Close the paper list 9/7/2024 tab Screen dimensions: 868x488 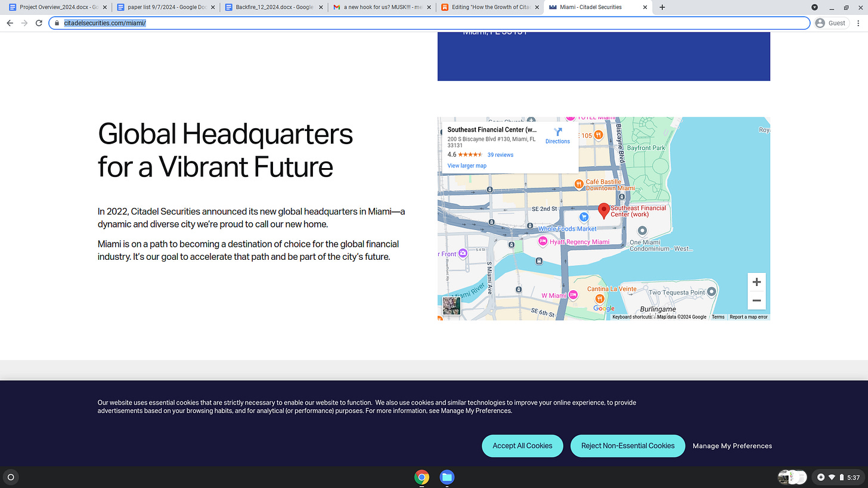pos(213,7)
